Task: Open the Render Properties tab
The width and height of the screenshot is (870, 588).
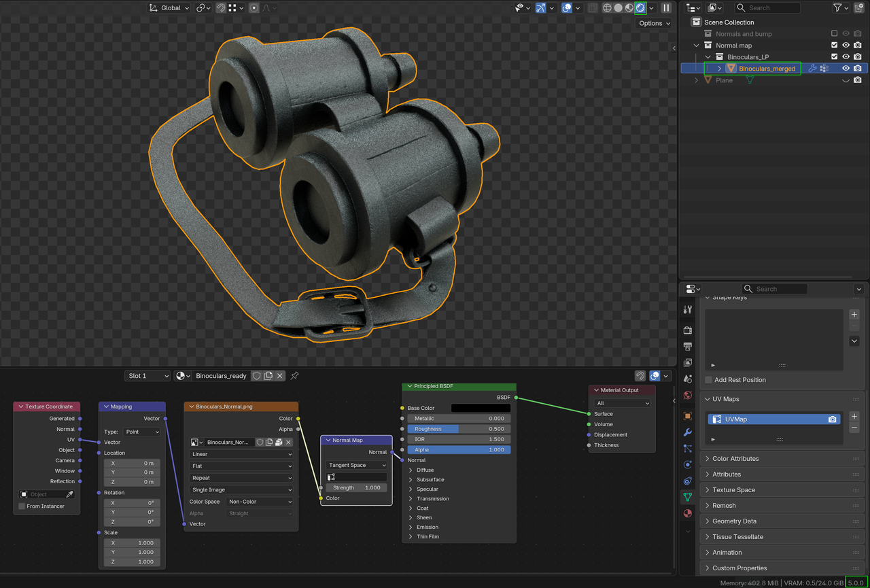Action: 687,329
